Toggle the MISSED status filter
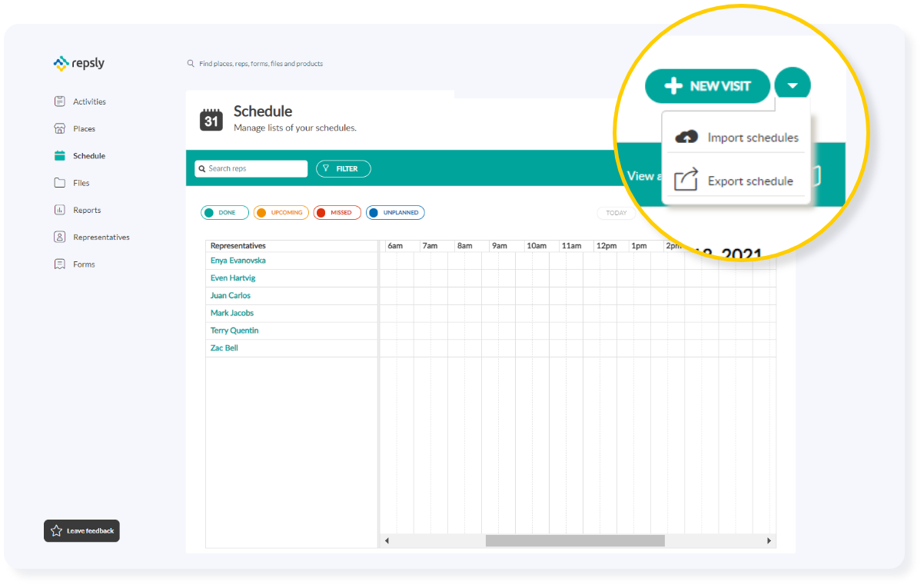Viewport: 924px width, 588px height. pos(337,212)
